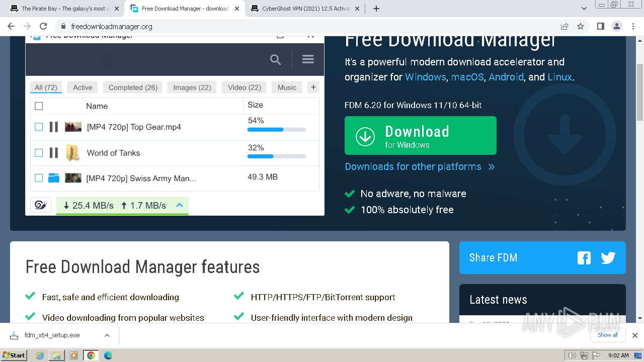
Task: Click the Top Gear 54% progress bar
Action: (x=277, y=130)
